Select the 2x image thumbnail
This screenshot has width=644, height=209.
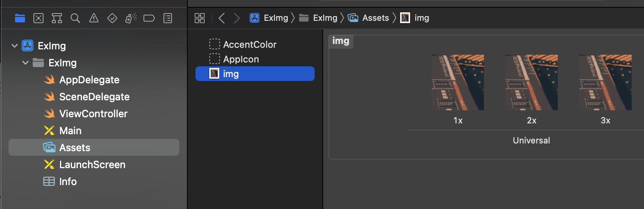[x=531, y=83]
